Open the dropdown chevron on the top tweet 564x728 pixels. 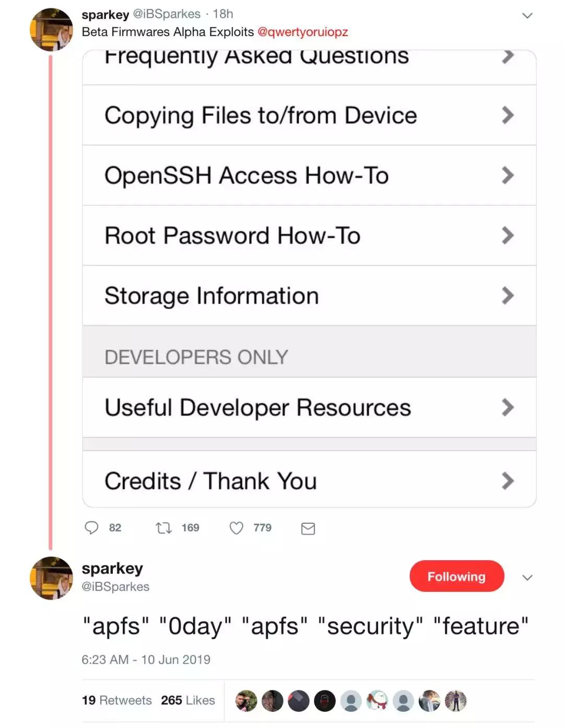point(527,16)
